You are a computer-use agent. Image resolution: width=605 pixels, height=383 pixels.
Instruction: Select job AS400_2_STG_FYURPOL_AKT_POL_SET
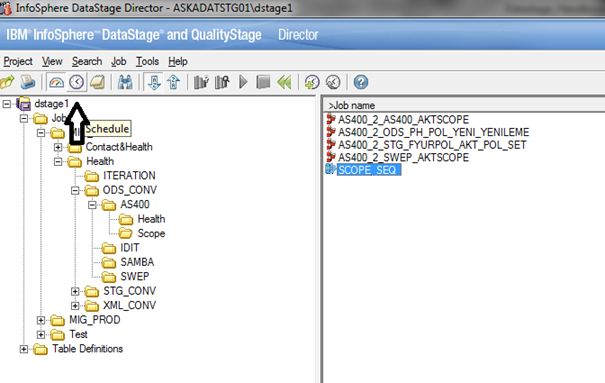(432, 145)
